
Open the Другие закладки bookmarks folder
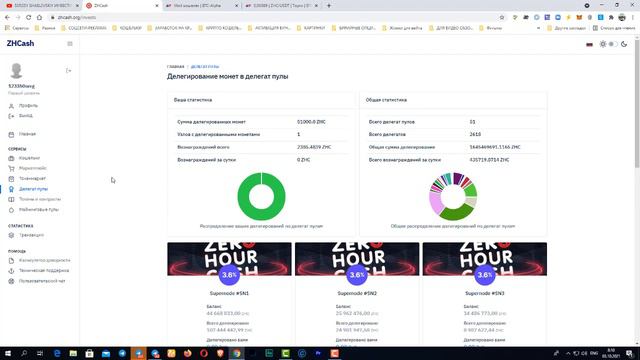pos(567,28)
